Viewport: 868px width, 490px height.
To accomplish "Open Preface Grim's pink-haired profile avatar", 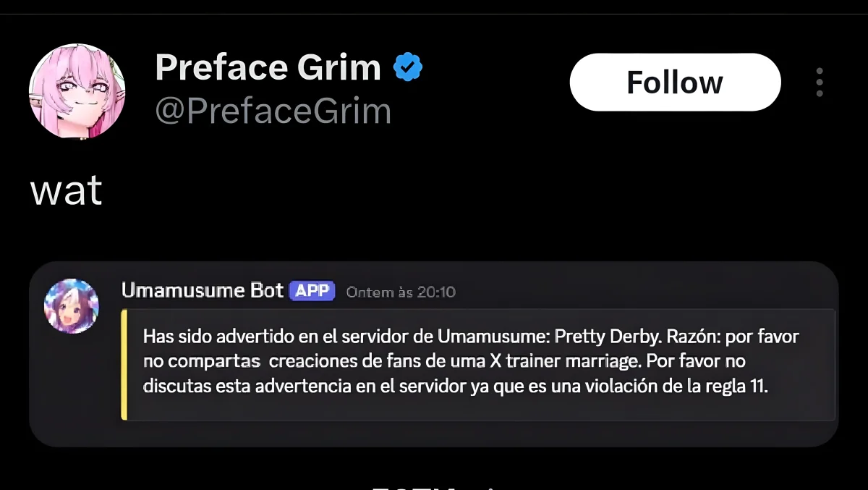I will [77, 91].
